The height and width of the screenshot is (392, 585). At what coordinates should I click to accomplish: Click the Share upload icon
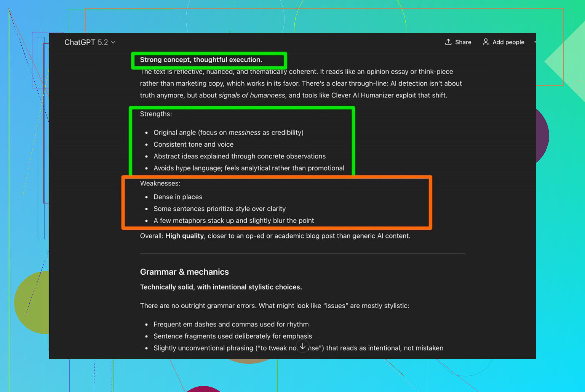[448, 42]
